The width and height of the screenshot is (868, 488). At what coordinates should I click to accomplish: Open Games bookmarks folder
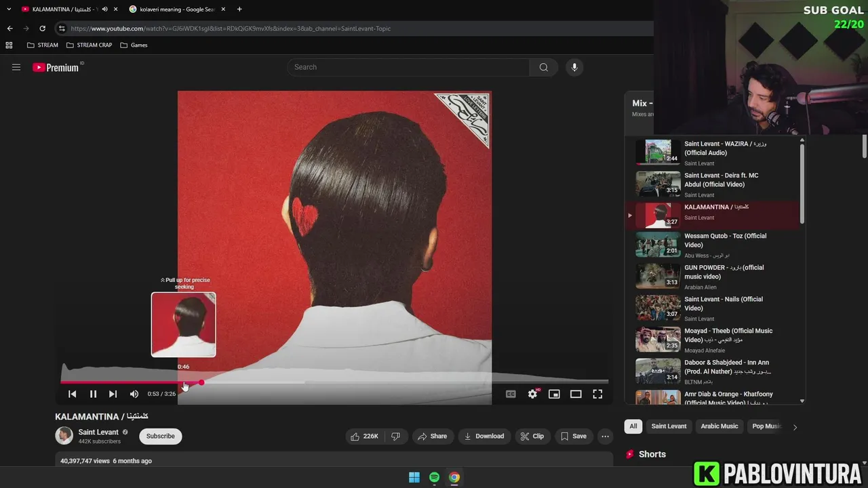click(x=134, y=45)
